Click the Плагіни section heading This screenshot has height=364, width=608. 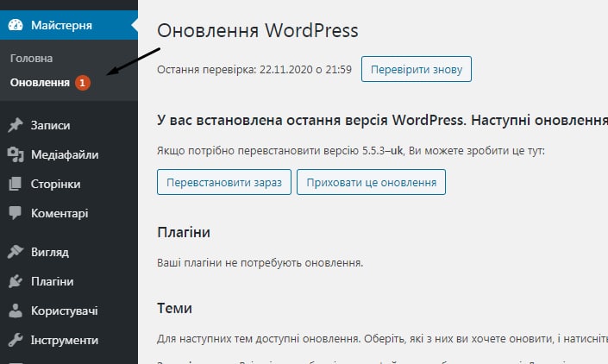[184, 232]
